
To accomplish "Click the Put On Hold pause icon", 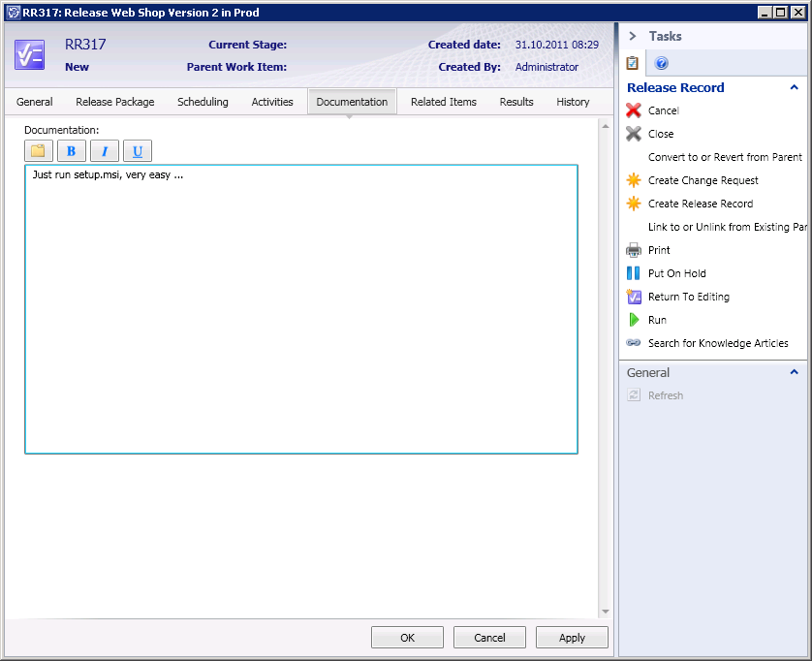I will 634,273.
